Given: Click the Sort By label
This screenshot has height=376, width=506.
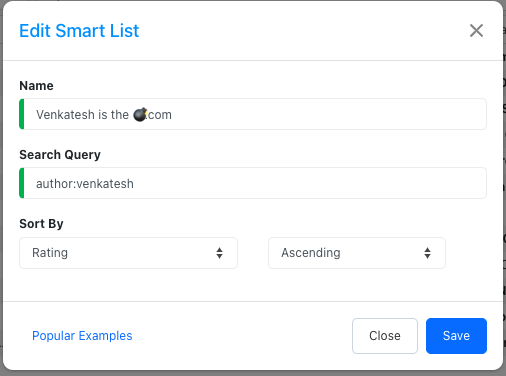Looking at the screenshot, I should (41, 224).
